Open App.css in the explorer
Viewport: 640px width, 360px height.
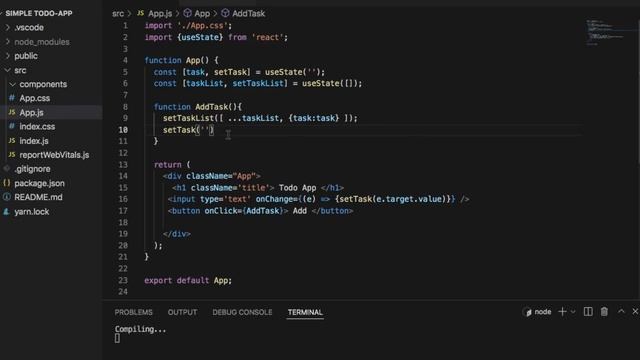click(35, 98)
